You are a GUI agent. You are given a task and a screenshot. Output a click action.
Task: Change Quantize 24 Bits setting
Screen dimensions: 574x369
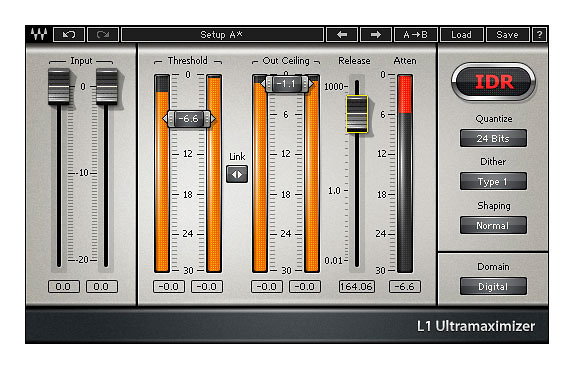[493, 138]
